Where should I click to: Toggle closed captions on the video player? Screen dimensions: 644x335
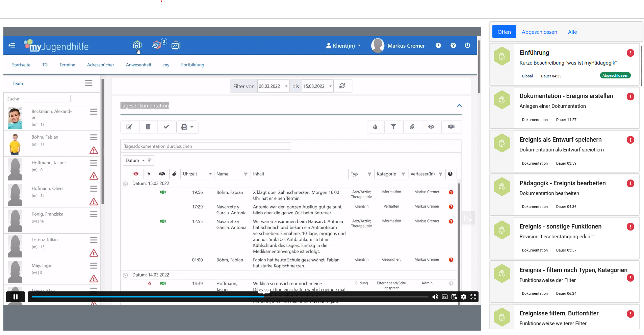pyautogui.click(x=445, y=297)
